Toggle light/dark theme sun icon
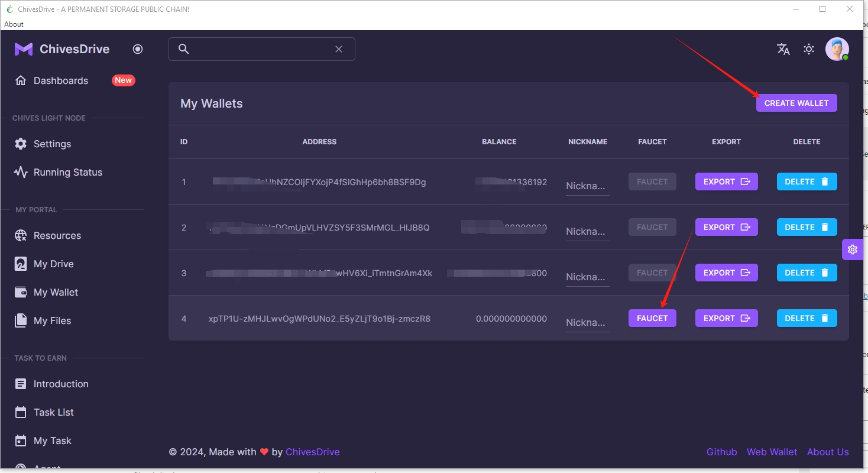The height and width of the screenshot is (473, 868). (x=809, y=49)
